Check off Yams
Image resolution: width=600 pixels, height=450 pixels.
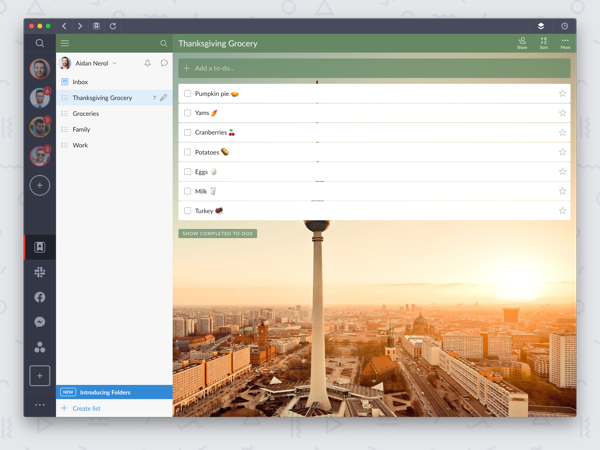point(188,113)
